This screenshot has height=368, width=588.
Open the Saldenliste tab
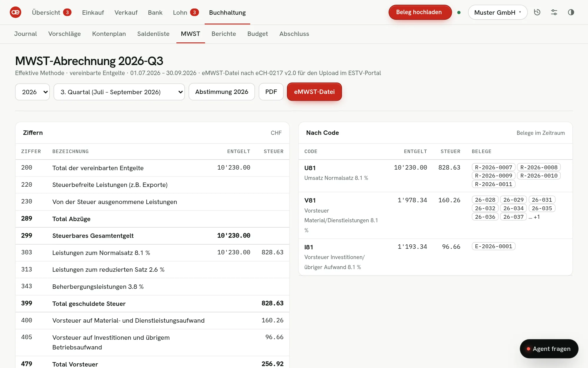pos(153,34)
